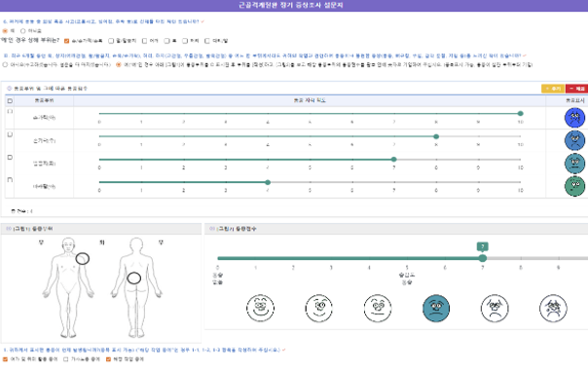
Task: Uncheck the first checked injury body-part checkbox
Action: [x=67, y=41]
